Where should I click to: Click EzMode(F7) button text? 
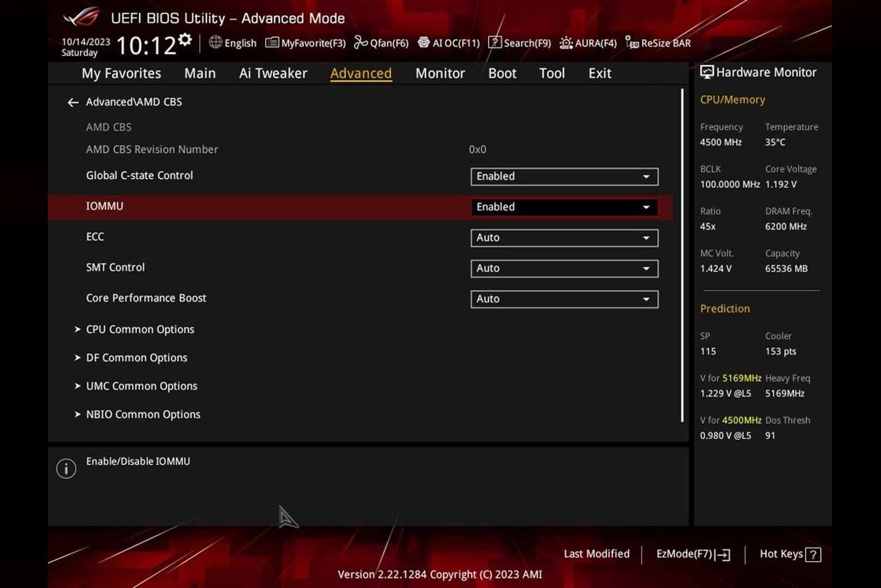(x=684, y=554)
